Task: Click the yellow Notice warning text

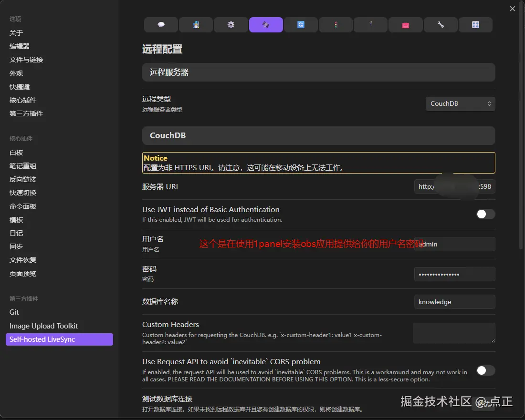Action: (x=318, y=163)
